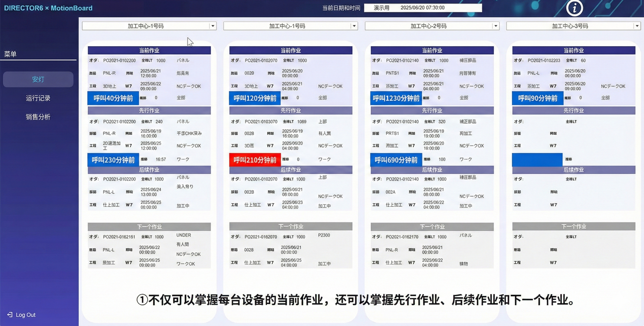Click the DIRECTOR6 × MotionBoard title
The height and width of the screenshot is (326, 644).
pos(48,8)
